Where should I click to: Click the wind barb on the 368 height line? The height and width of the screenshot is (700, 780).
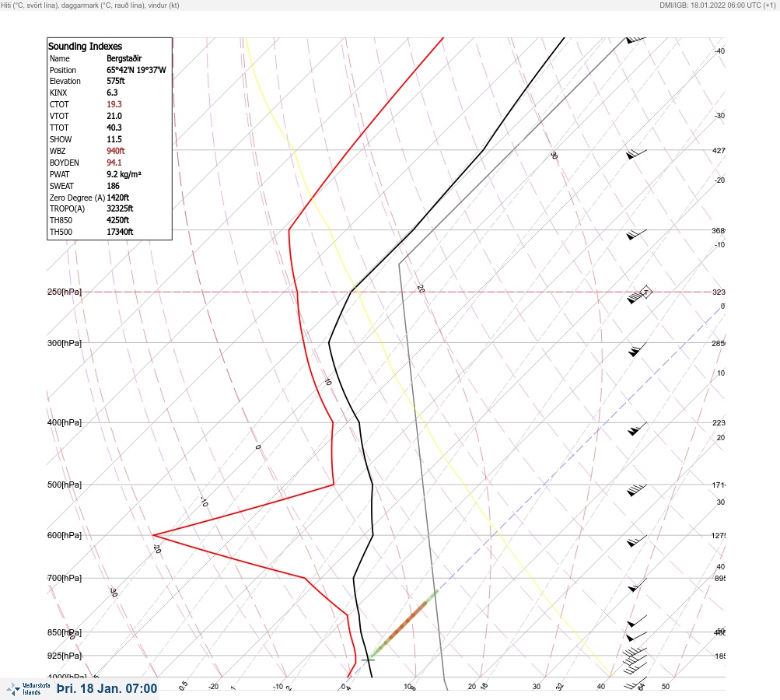[636, 235]
